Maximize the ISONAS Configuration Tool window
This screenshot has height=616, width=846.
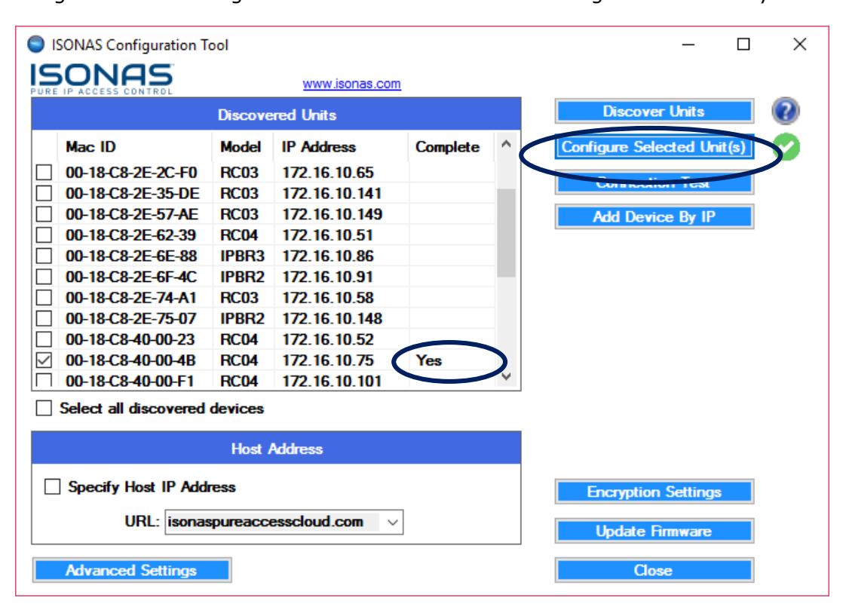(x=743, y=44)
